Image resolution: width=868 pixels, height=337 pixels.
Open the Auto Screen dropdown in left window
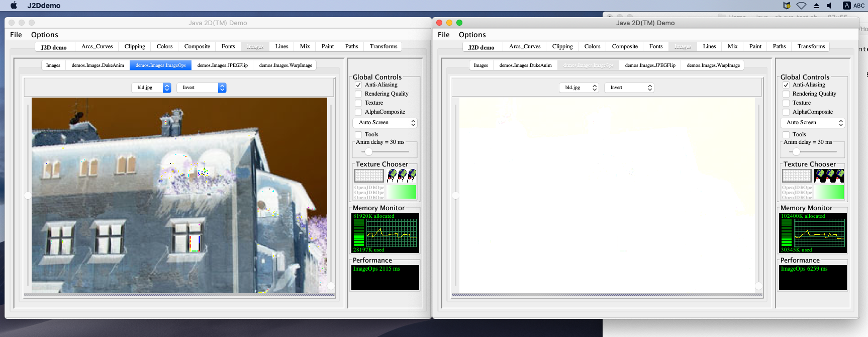[385, 123]
